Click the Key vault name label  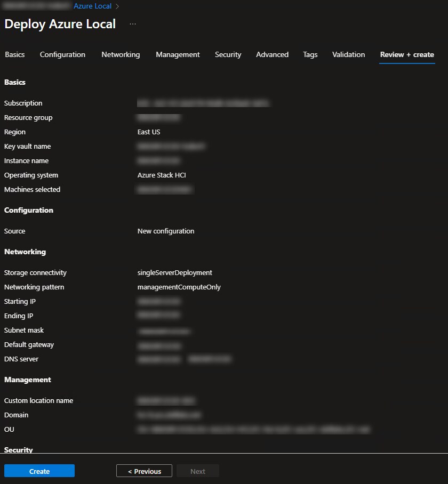tap(28, 146)
